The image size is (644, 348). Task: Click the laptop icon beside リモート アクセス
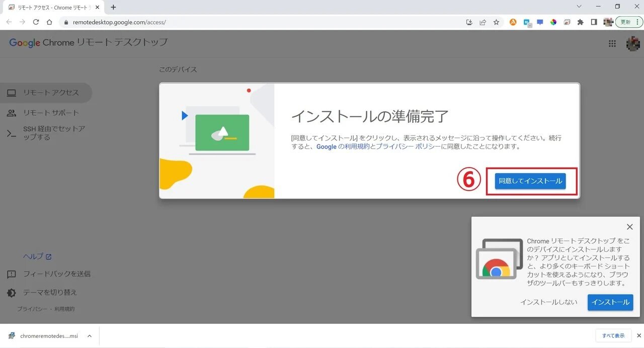[x=11, y=93]
